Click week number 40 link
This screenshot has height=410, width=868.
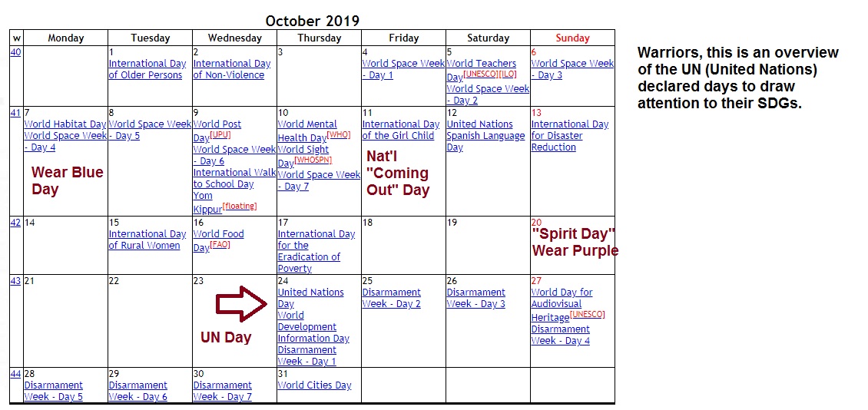(15, 52)
